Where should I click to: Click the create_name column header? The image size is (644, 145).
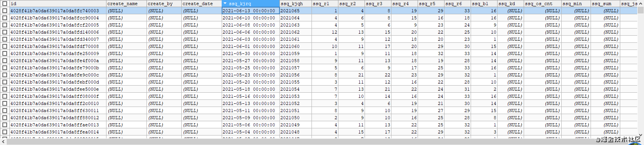click(127, 4)
